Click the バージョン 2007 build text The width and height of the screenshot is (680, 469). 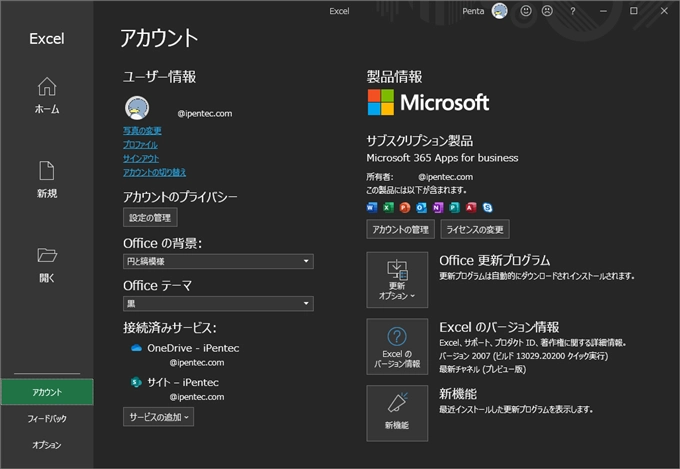pyautogui.click(x=523, y=356)
